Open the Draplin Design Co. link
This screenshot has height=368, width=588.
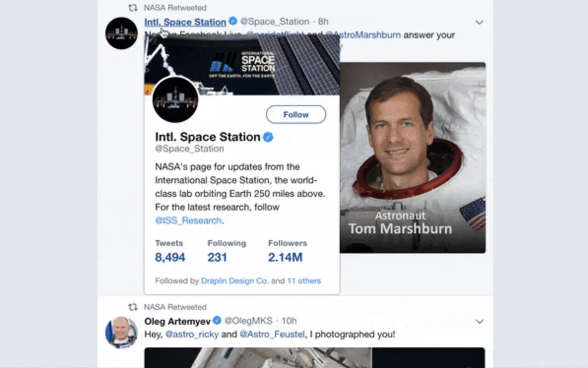pyautogui.click(x=235, y=281)
